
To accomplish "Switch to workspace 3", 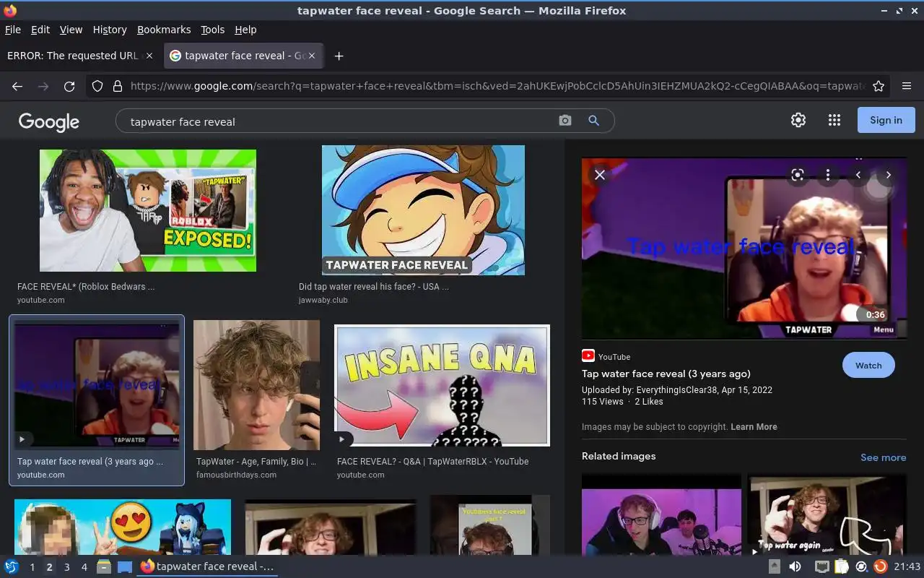I will tap(66, 567).
